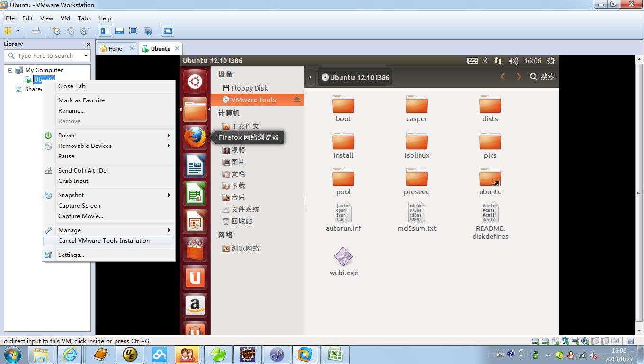This screenshot has height=364, width=644.
Task: Click the search button in Files window
Action: (542, 76)
